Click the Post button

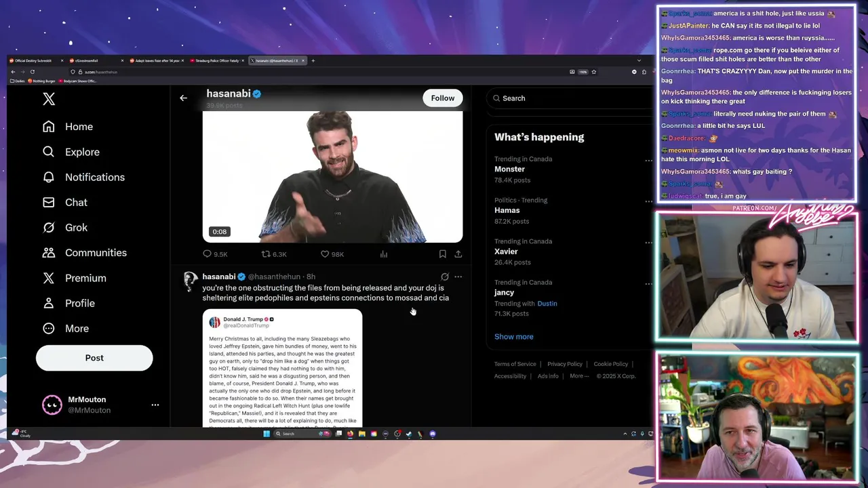click(94, 358)
